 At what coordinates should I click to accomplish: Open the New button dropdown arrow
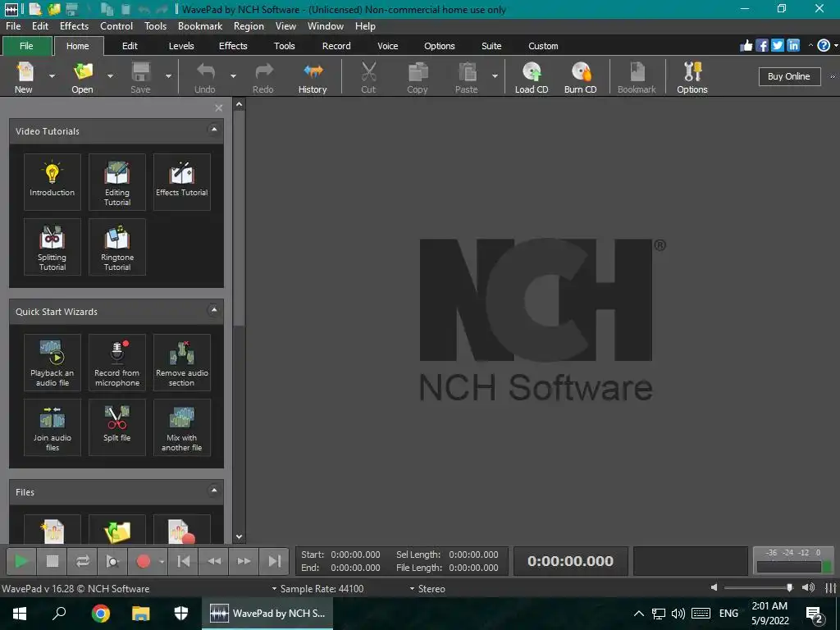pos(52,76)
